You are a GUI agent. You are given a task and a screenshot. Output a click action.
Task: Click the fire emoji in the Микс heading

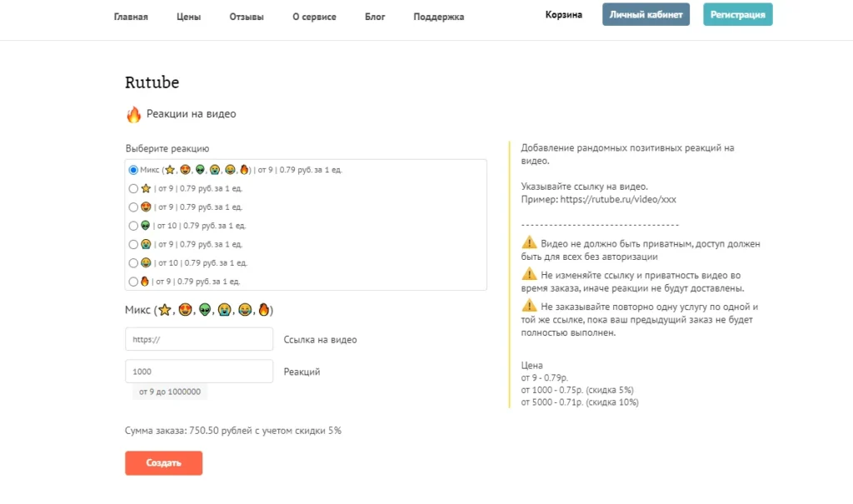point(264,310)
